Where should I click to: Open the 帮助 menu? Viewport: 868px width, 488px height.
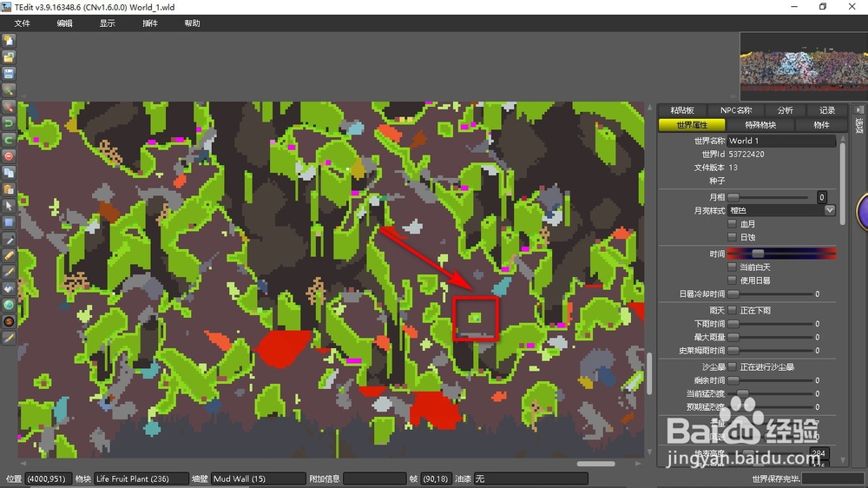point(192,23)
